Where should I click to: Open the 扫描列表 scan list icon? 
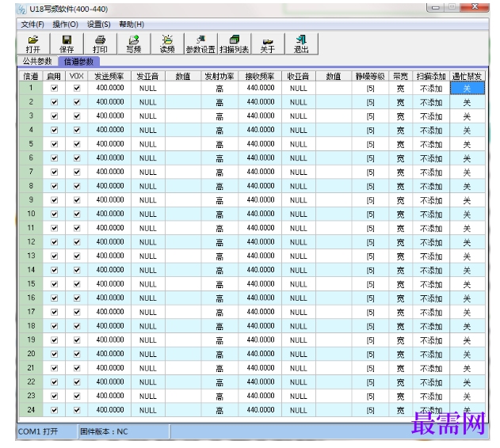[x=234, y=44]
